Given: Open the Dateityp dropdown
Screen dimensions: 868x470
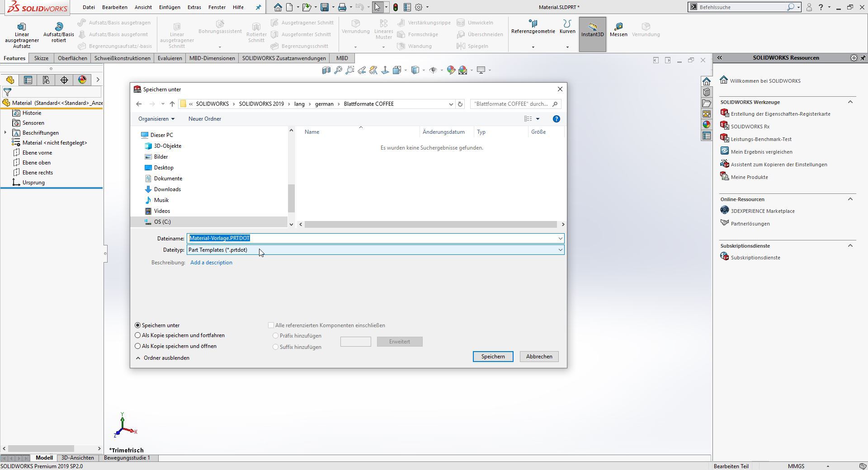Looking at the screenshot, I should click(560, 250).
